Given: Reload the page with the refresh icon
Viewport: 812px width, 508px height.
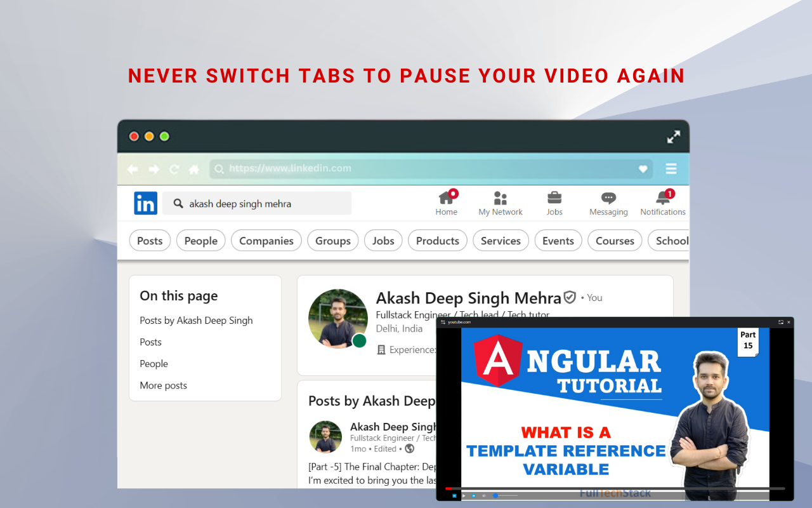Looking at the screenshot, I should click(173, 168).
